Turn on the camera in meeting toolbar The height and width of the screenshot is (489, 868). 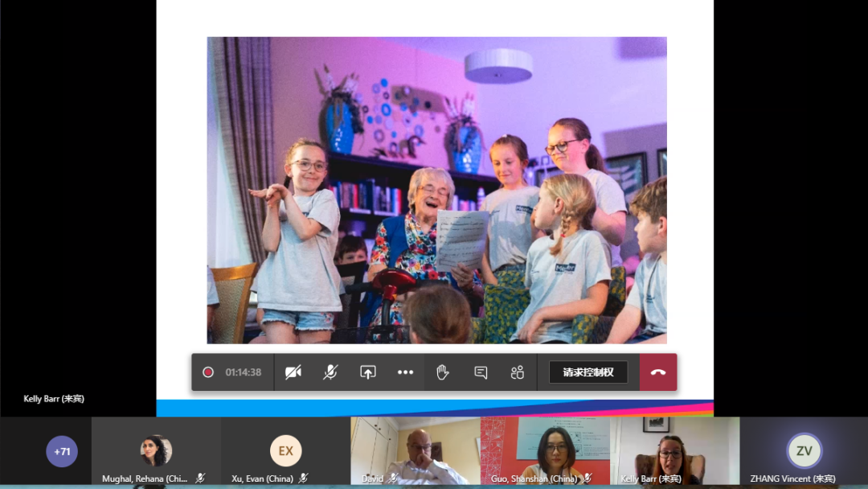[x=293, y=372]
